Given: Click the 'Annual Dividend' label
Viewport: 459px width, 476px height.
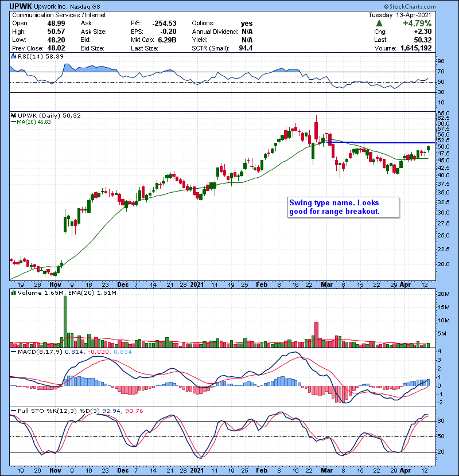Looking at the screenshot, I should coord(215,32).
